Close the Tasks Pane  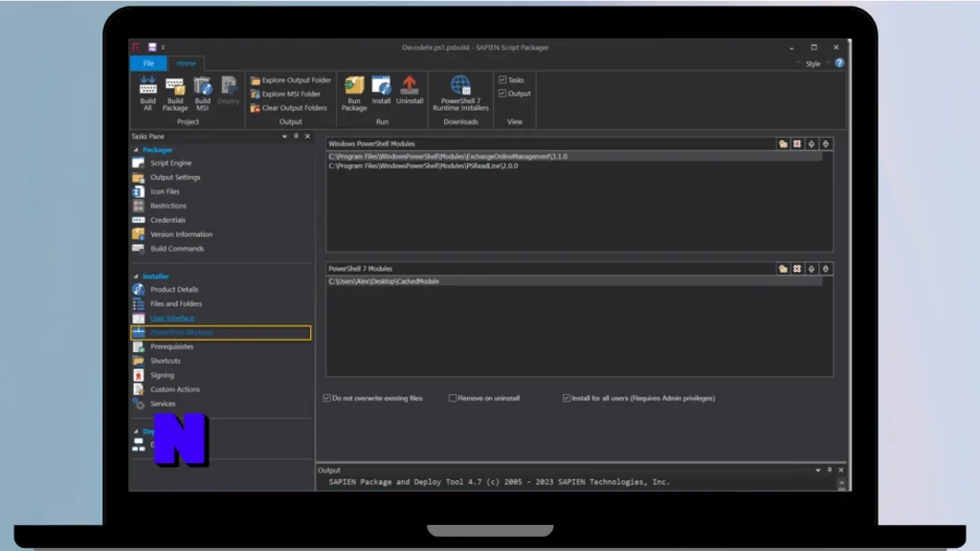point(307,136)
